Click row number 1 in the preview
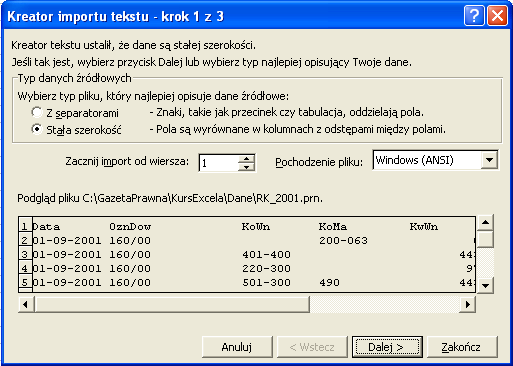Viewport: 513px width, 366px height. click(25, 227)
